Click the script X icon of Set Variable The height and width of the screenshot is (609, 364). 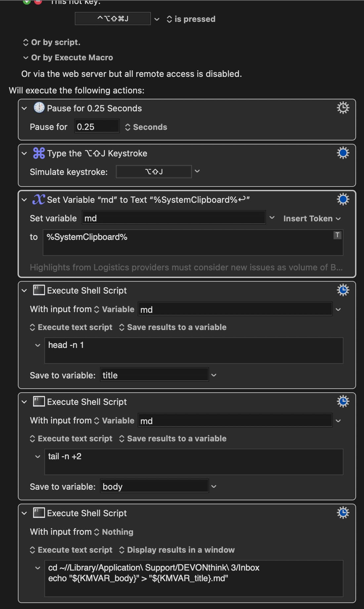(39, 199)
